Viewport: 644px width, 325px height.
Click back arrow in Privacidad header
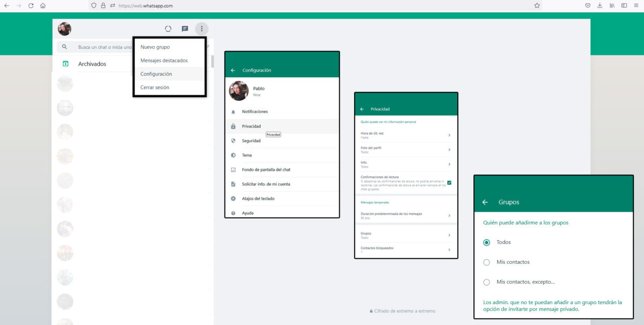(362, 109)
